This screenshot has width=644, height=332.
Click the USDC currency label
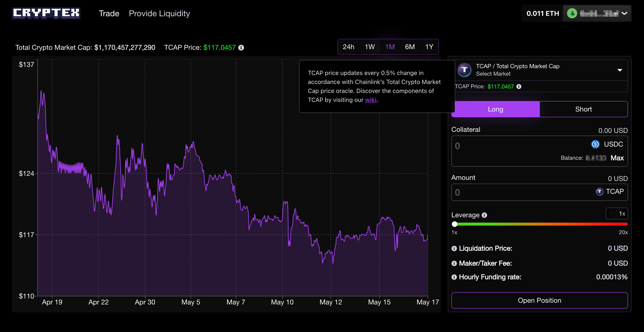coord(613,144)
